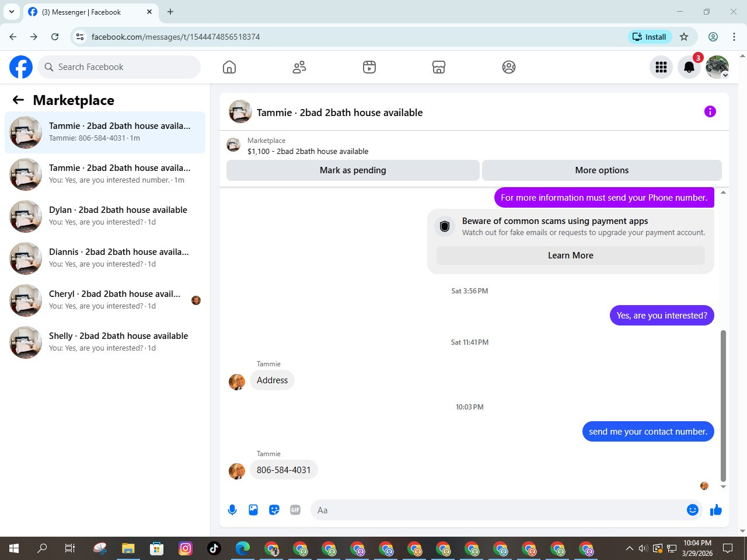747x560 pixels.
Task: Open TikTok from the taskbar
Action: (214, 548)
